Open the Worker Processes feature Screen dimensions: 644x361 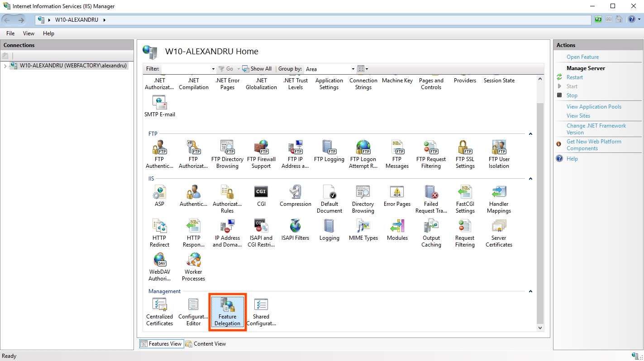tap(193, 267)
